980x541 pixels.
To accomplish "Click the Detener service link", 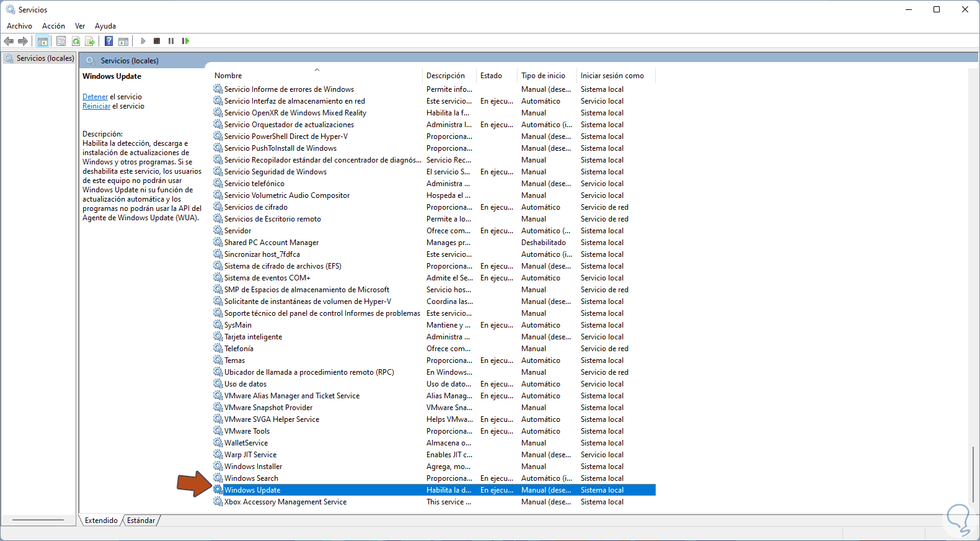I will (x=95, y=97).
